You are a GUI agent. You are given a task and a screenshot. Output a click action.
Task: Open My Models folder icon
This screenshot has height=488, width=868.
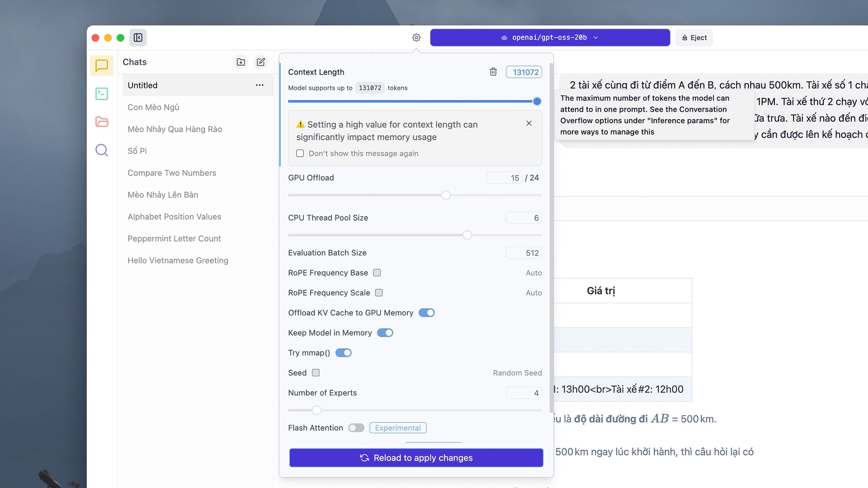[102, 122]
